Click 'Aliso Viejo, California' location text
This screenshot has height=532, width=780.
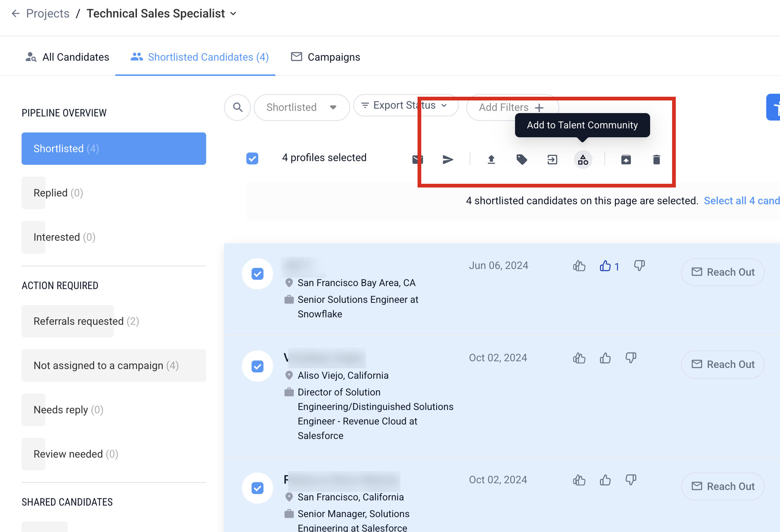pos(343,375)
